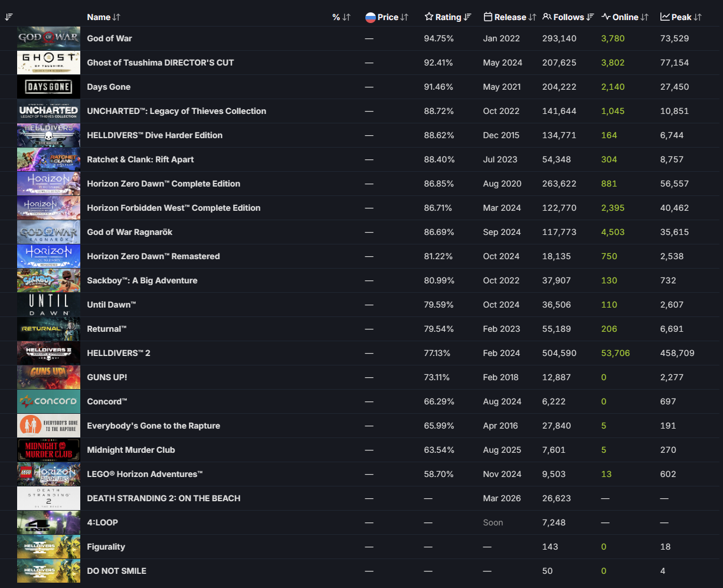Sort by Release date column
The height and width of the screenshot is (588, 723).
click(x=510, y=17)
